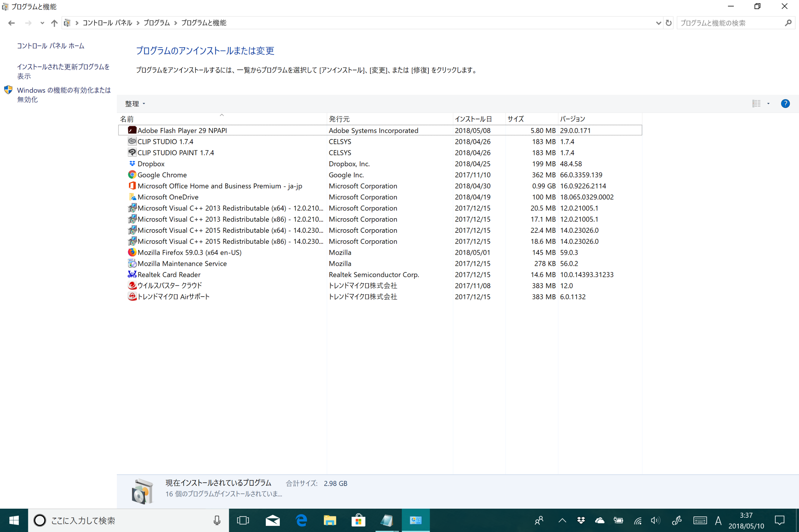Click the Adobe Flash Player program icon
The width and height of the screenshot is (799, 532).
pos(132,130)
